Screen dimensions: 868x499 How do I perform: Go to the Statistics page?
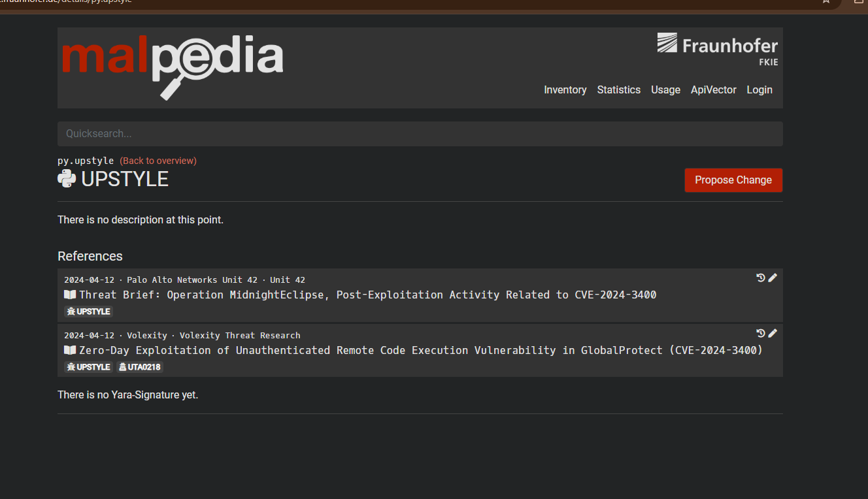click(619, 89)
